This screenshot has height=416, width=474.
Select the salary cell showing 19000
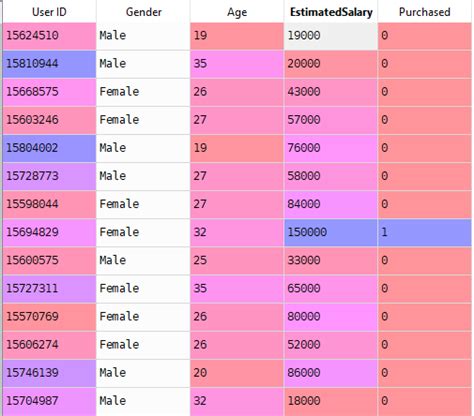coord(331,36)
